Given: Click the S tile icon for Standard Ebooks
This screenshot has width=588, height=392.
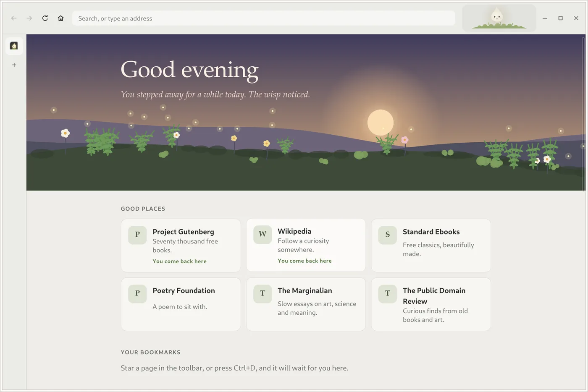Looking at the screenshot, I should 388,235.
